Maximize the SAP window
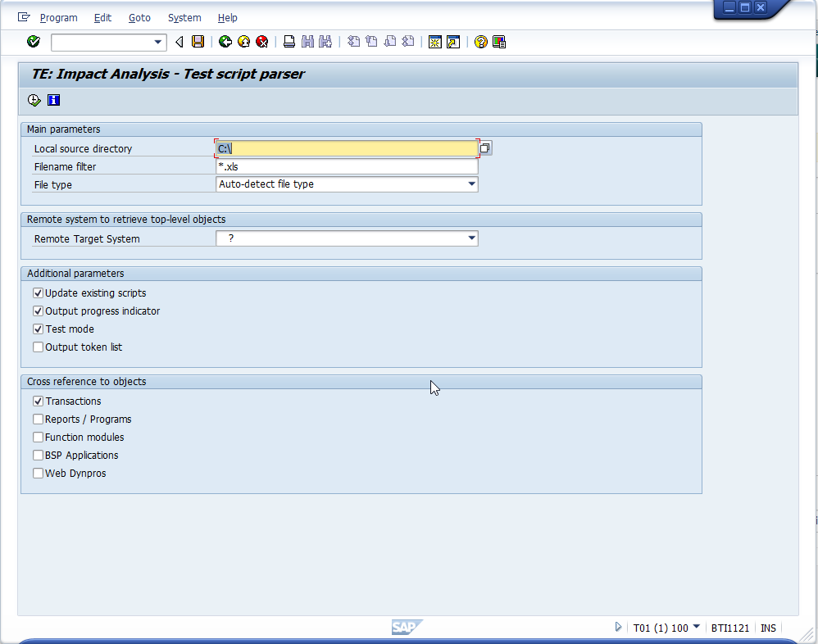The width and height of the screenshot is (818, 644). (745, 7)
